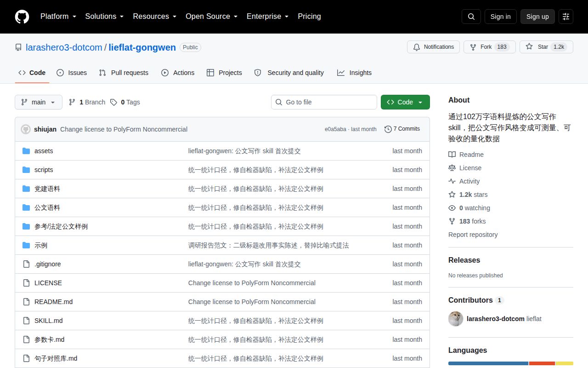Click the tag icon next to Tags

point(113,102)
